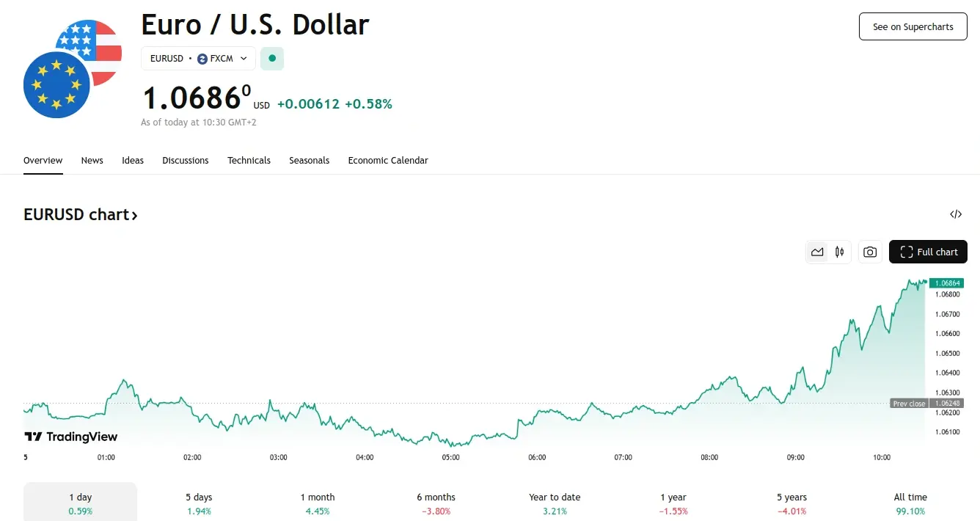Open the Full chart view
The width and height of the screenshot is (980, 521).
[x=928, y=252]
